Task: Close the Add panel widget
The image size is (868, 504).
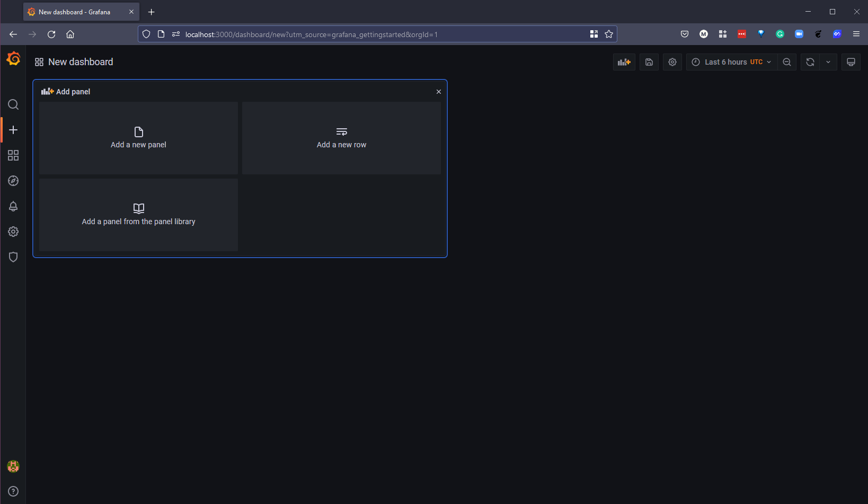Action: (438, 92)
